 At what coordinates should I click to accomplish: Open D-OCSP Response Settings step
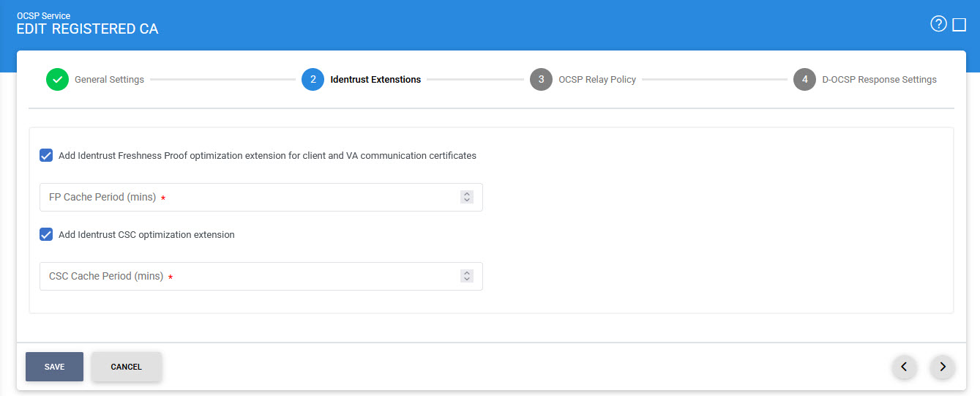point(879,80)
